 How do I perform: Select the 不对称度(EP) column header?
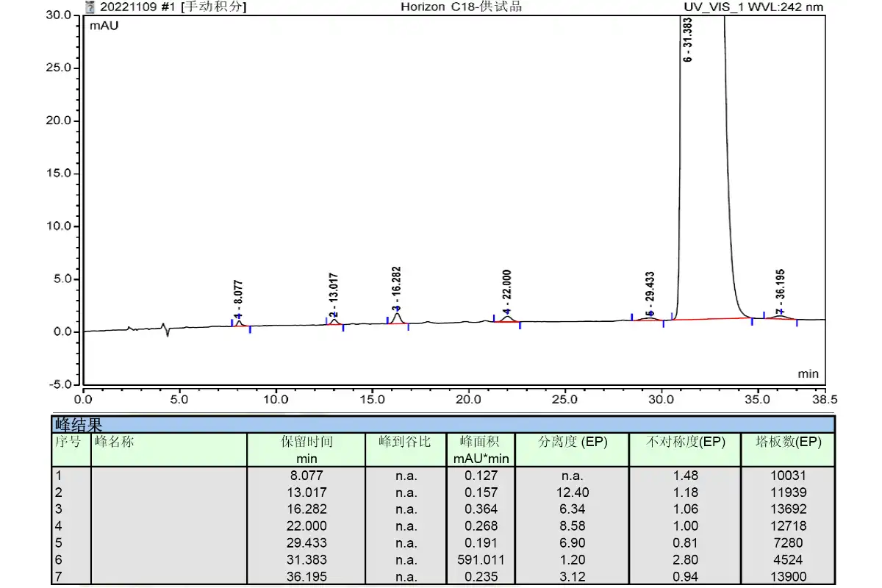tap(685, 442)
